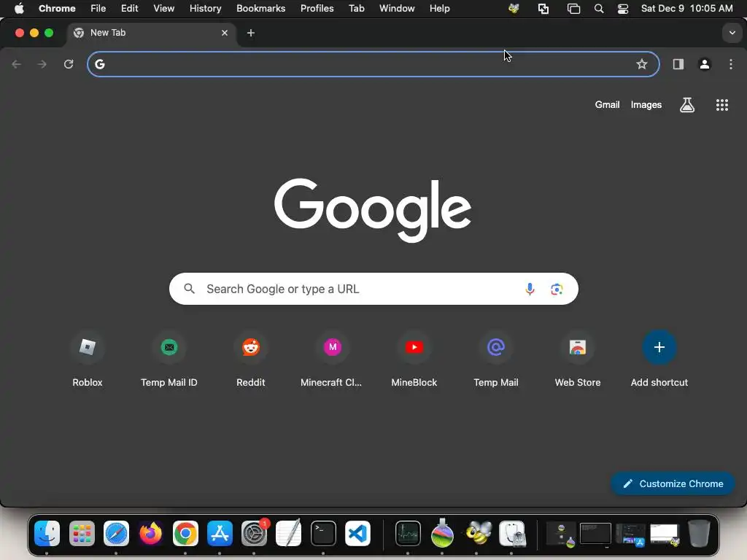Toggle the Chrome side panel
Image resolution: width=747 pixels, height=560 pixels.
678,64
